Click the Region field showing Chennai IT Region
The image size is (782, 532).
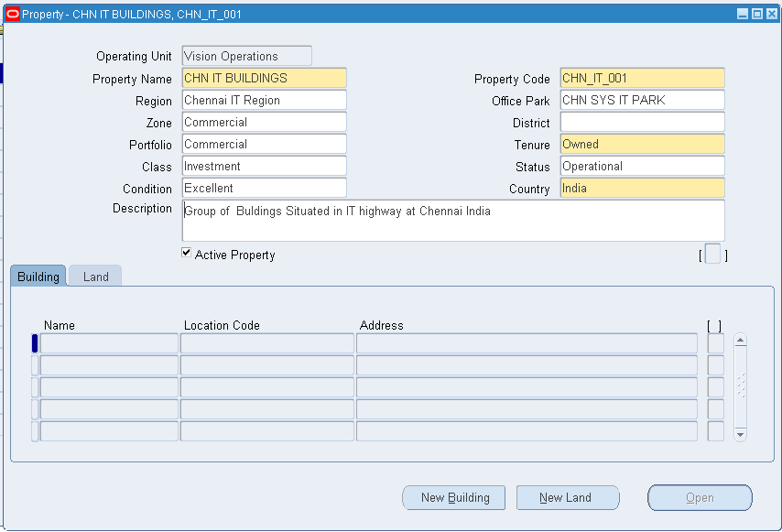[x=264, y=100]
